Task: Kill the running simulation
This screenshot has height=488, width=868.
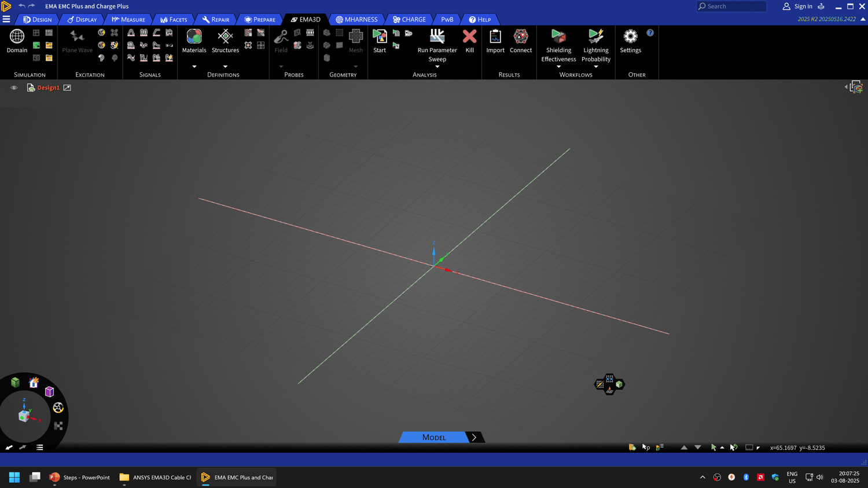Action: pos(469,41)
